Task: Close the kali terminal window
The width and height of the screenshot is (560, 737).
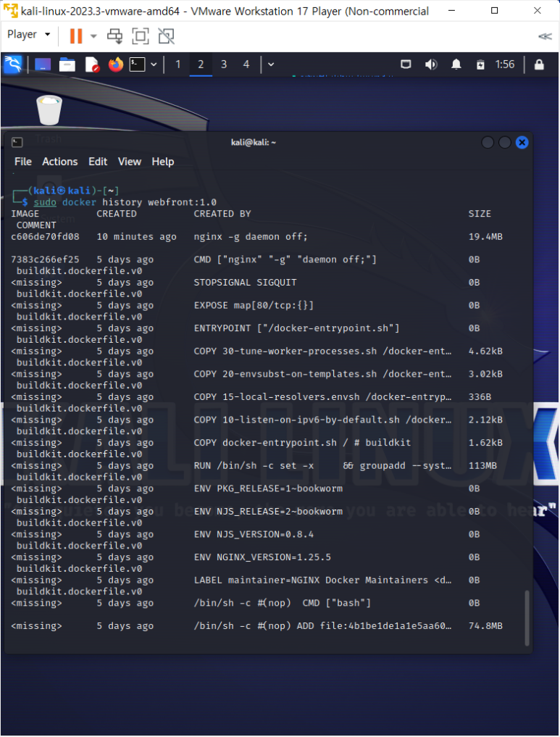Action: click(x=522, y=143)
